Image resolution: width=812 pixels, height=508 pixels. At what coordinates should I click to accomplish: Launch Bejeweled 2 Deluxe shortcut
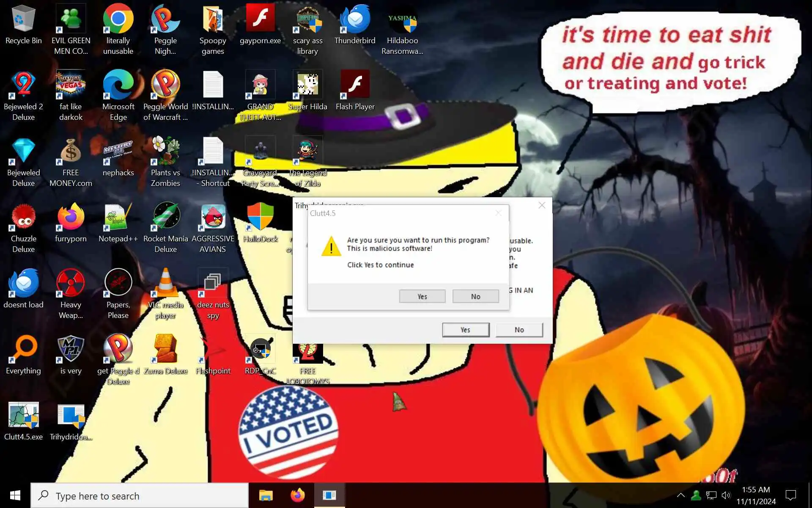[23, 85]
